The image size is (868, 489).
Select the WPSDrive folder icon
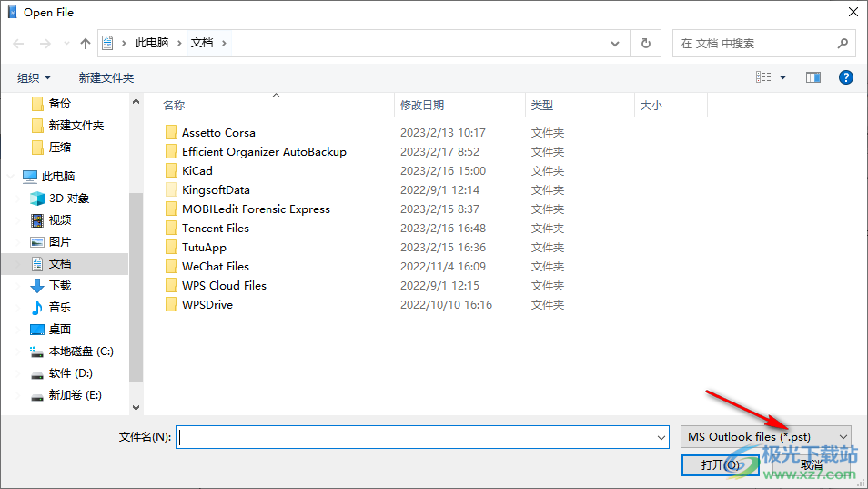click(171, 304)
